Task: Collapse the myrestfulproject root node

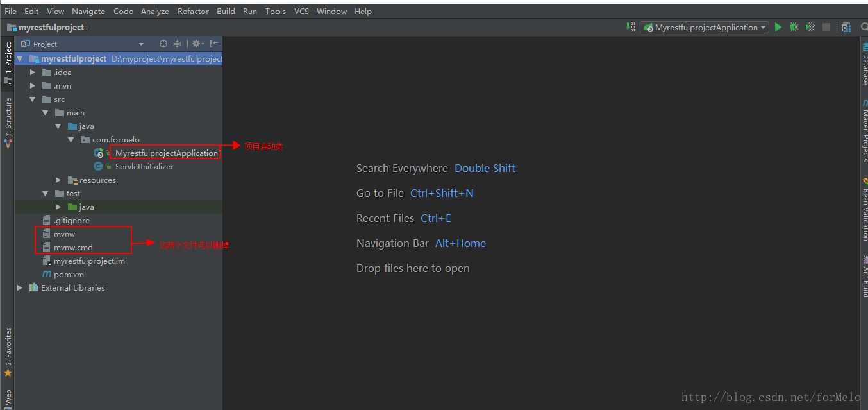Action: pyautogui.click(x=20, y=58)
